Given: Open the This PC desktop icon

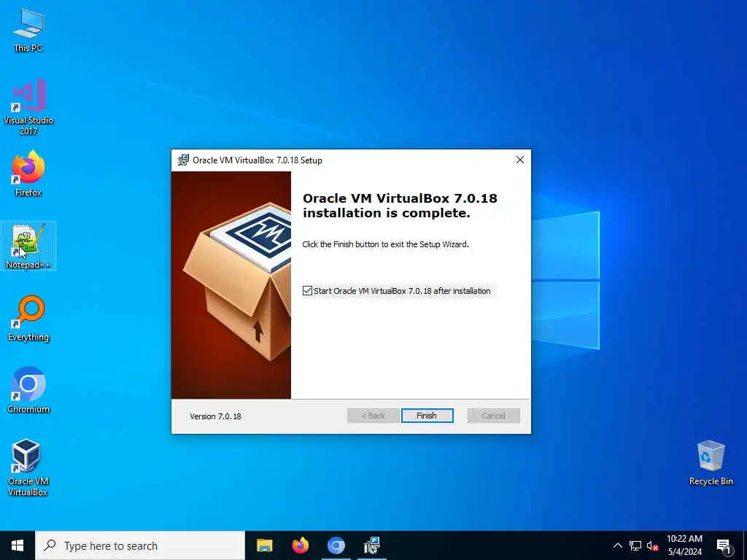Looking at the screenshot, I should [x=28, y=29].
